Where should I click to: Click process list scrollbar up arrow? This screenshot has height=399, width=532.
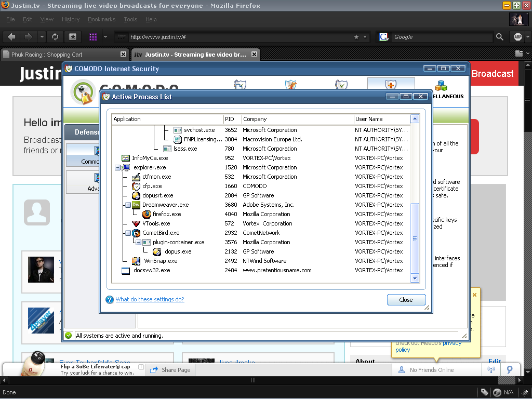[415, 119]
